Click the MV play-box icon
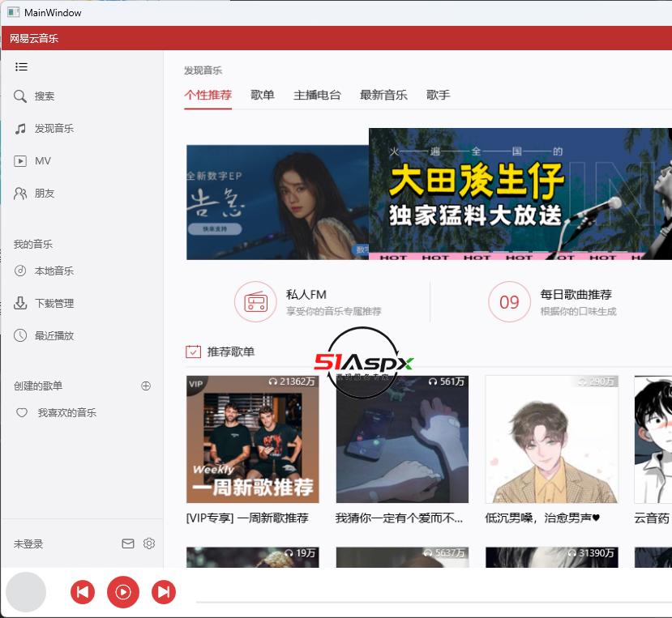The height and width of the screenshot is (618, 672). click(x=20, y=161)
